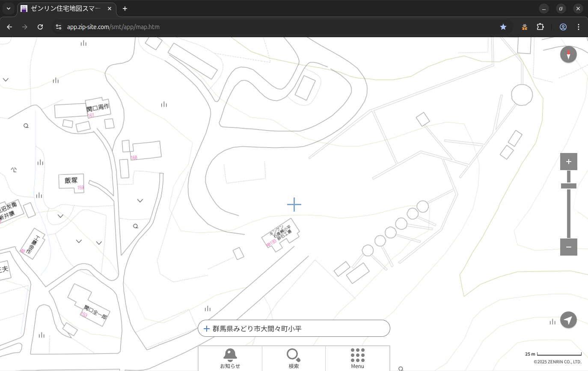Bookmark this page with star icon
Screen dimensions: 588x371
[x=503, y=27]
